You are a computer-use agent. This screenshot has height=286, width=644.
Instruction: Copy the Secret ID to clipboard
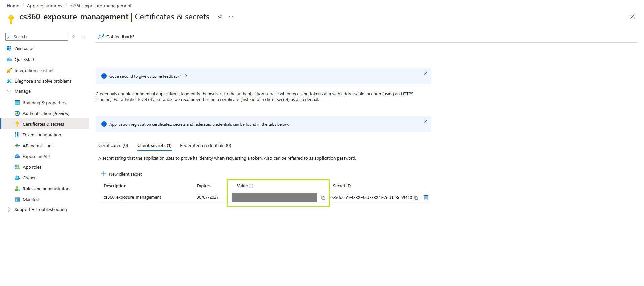[416, 198]
